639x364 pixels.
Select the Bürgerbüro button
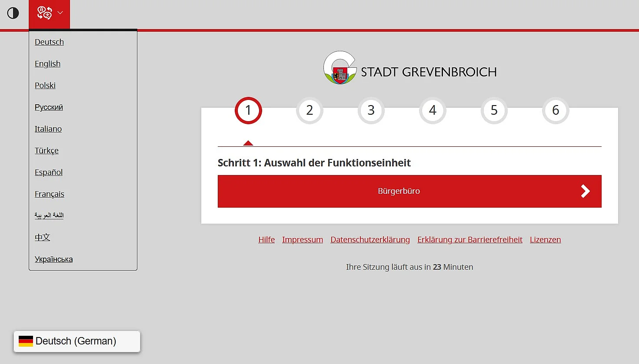point(409,191)
